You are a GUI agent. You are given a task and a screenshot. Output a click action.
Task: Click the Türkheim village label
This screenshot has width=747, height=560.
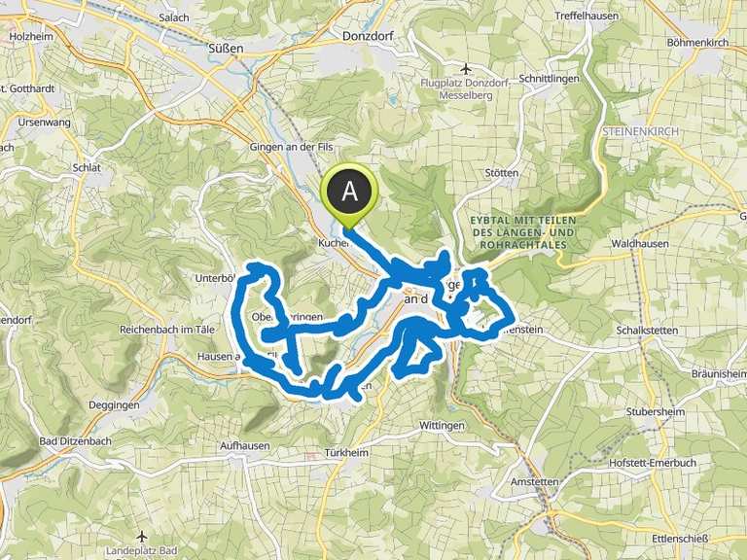[346, 452]
